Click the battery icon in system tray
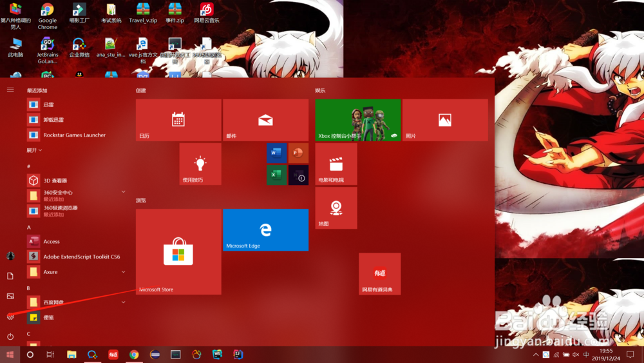644x363 pixels. tap(566, 355)
